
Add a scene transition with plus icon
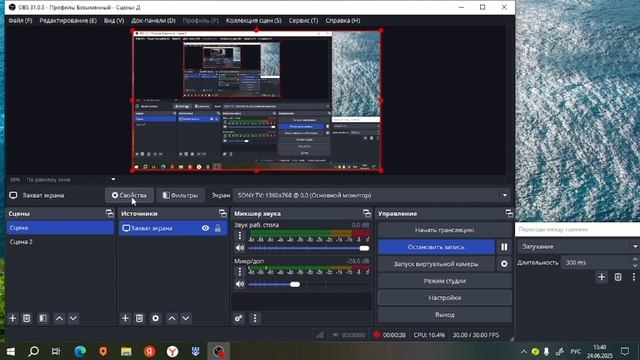(x=602, y=277)
